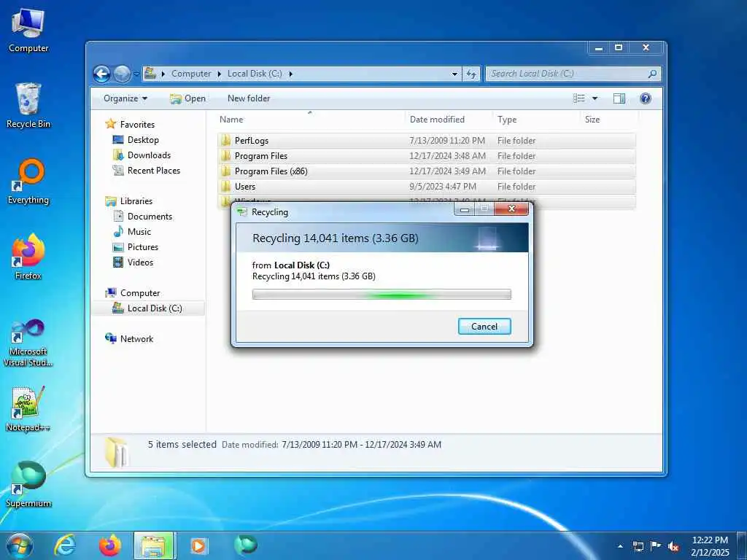Click the network tray icon

coord(638,546)
